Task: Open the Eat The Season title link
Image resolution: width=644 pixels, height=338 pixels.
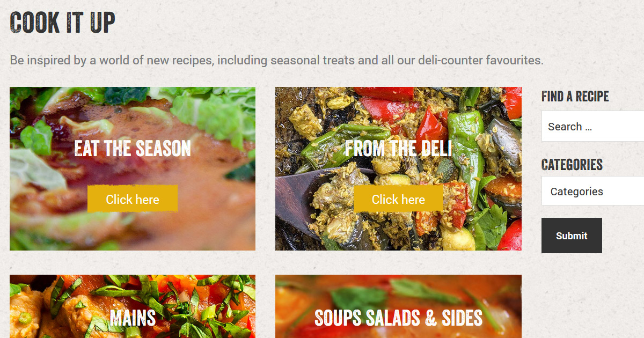Action: pyautogui.click(x=133, y=149)
